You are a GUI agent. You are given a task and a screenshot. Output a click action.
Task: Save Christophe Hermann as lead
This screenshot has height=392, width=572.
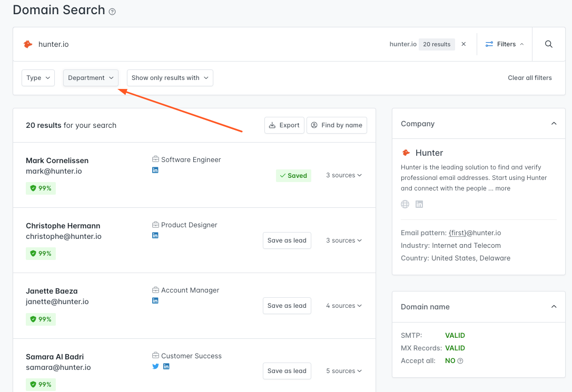point(287,240)
